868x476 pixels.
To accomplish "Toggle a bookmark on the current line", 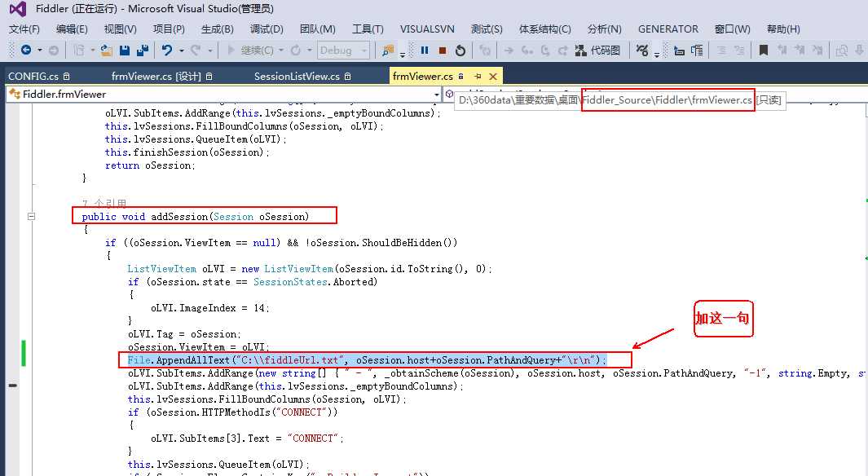I will [764, 51].
